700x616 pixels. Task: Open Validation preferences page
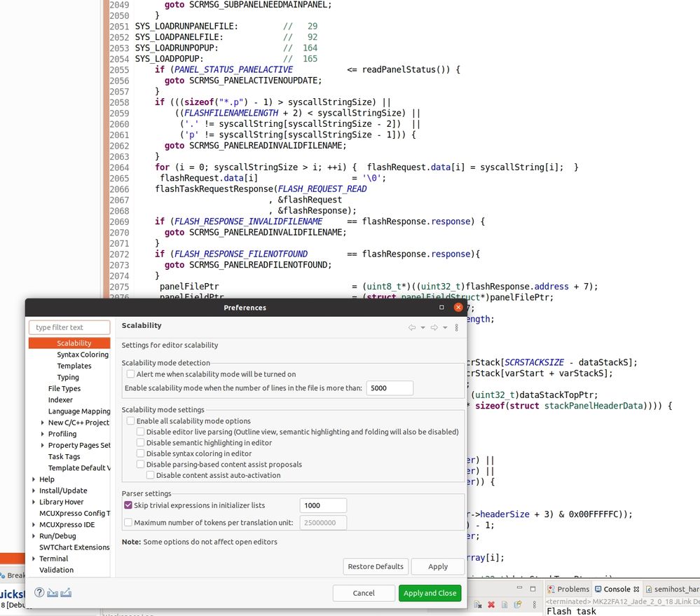click(56, 570)
